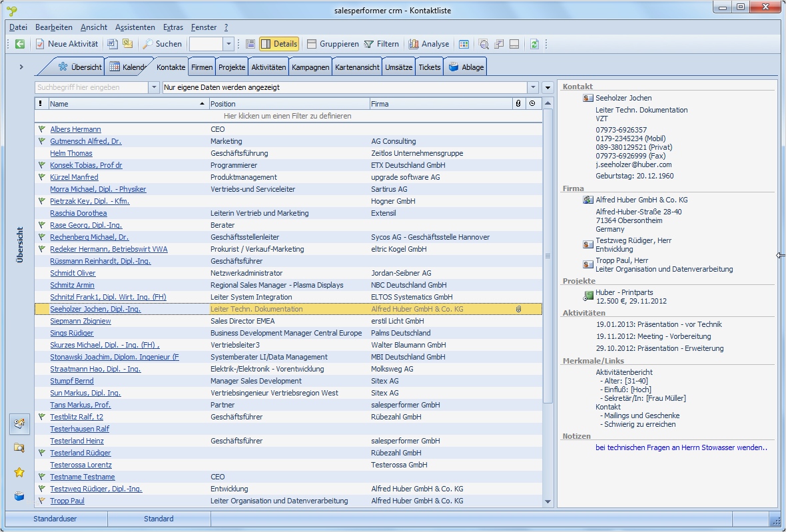The width and height of the screenshot is (786, 532).
Task: Open the Assistenten menu
Action: click(x=135, y=27)
